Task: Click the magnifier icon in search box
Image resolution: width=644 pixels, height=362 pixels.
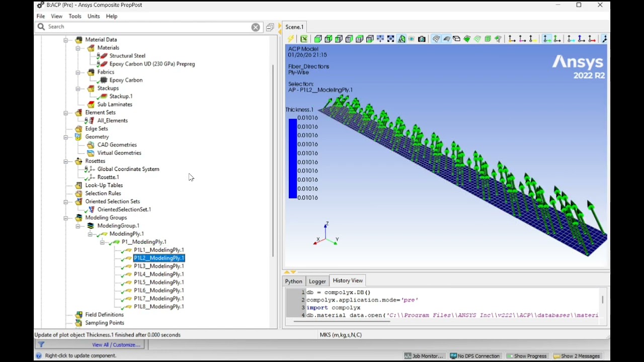Action: point(41,27)
